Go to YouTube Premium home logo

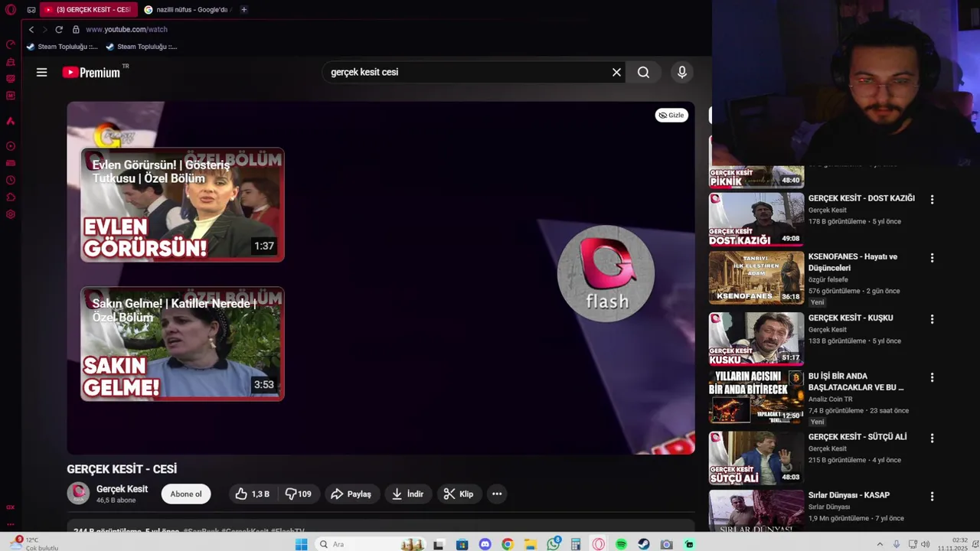tap(92, 72)
